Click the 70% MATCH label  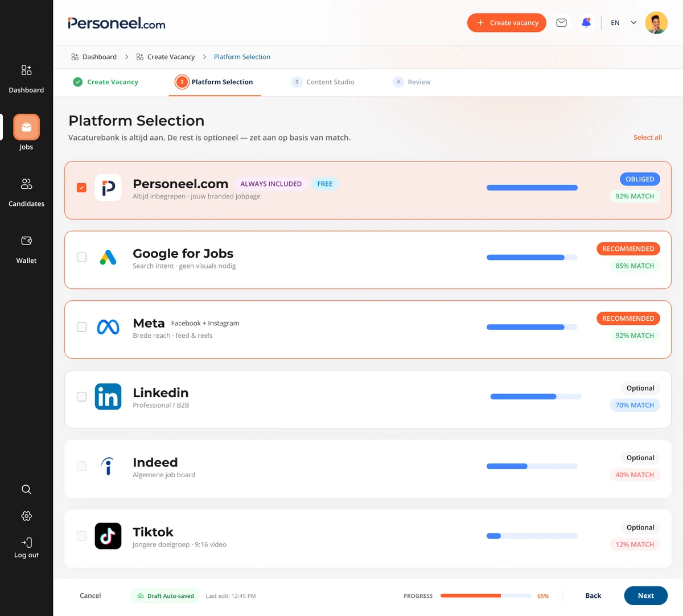pos(635,405)
